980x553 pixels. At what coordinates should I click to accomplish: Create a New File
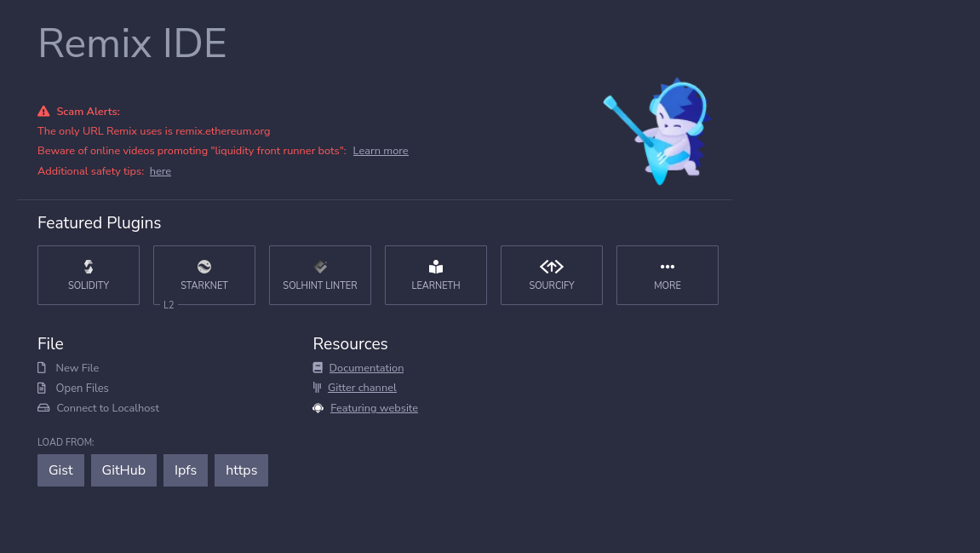77,368
